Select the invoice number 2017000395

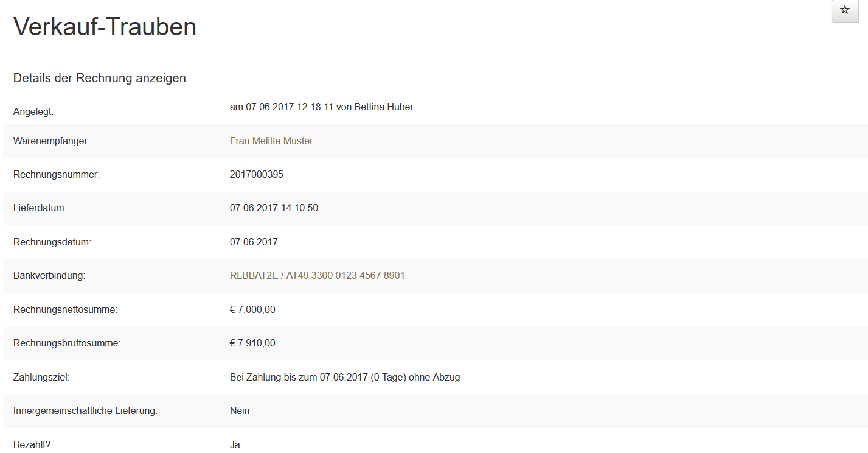pyautogui.click(x=257, y=175)
